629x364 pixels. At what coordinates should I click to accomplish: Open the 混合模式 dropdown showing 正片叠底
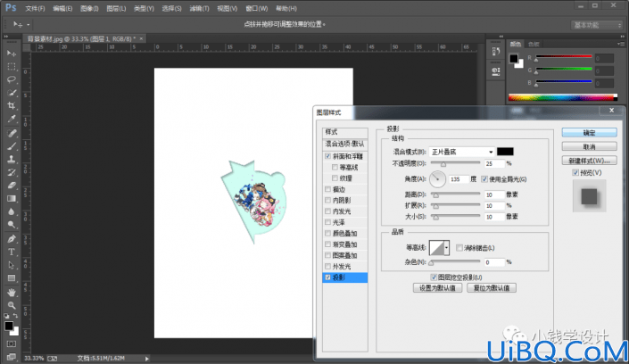461,152
